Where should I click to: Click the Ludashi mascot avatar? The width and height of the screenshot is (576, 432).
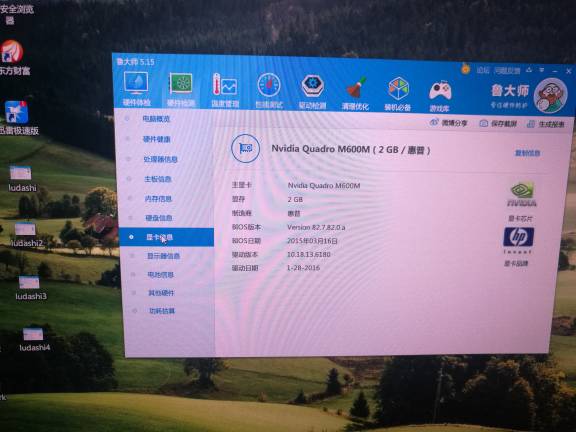click(x=550, y=96)
